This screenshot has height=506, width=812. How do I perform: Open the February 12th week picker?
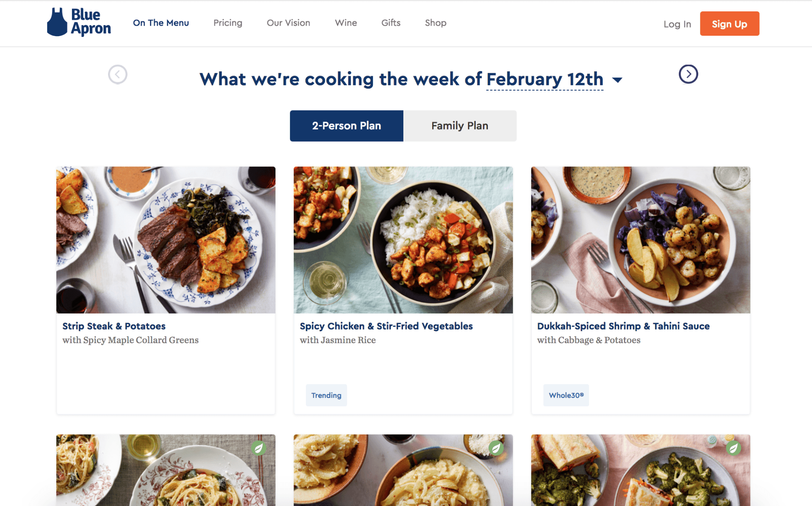[x=545, y=79]
